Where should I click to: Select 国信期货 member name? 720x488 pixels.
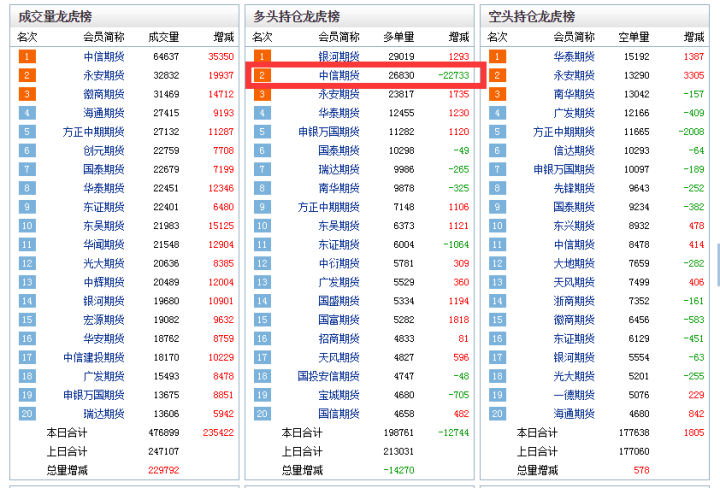339,414
